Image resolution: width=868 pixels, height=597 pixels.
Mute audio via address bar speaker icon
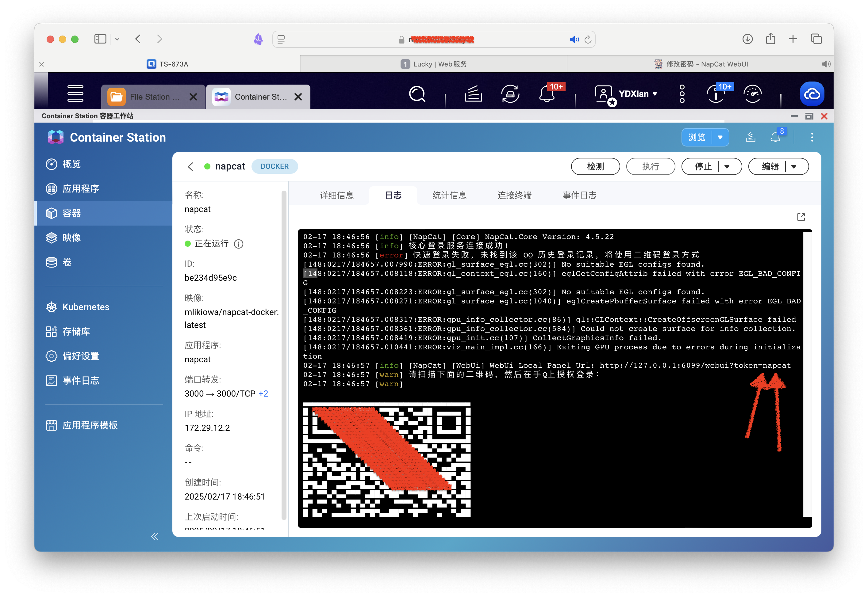[574, 39]
